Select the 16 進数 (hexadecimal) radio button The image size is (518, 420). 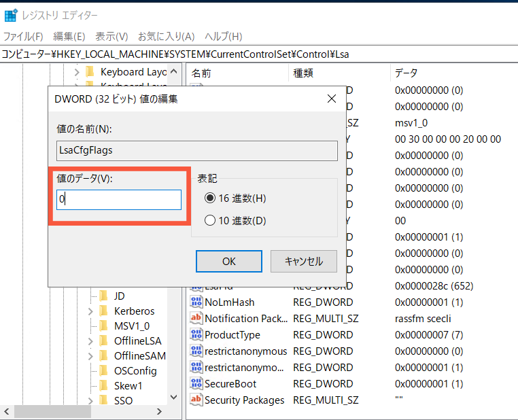tap(209, 198)
